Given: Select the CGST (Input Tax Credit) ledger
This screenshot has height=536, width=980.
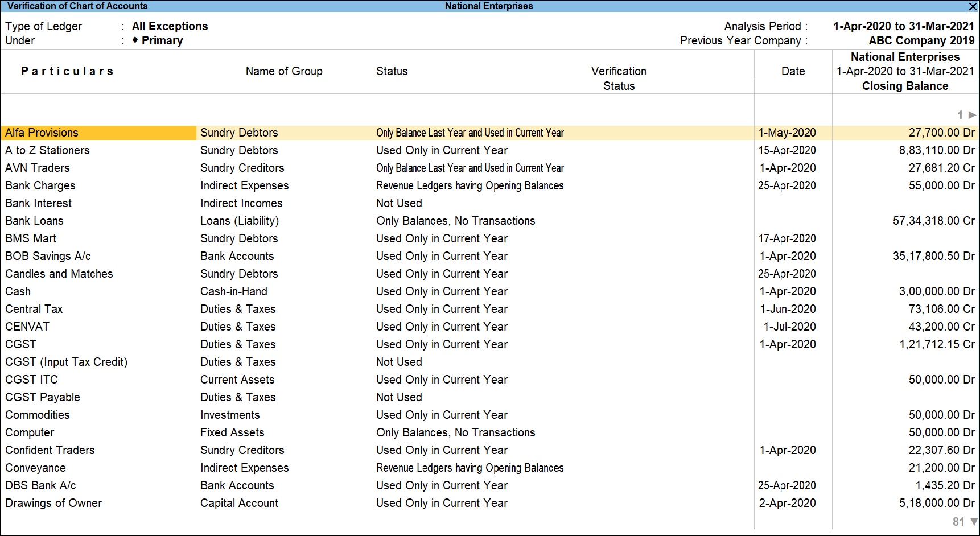Looking at the screenshot, I should [x=66, y=362].
